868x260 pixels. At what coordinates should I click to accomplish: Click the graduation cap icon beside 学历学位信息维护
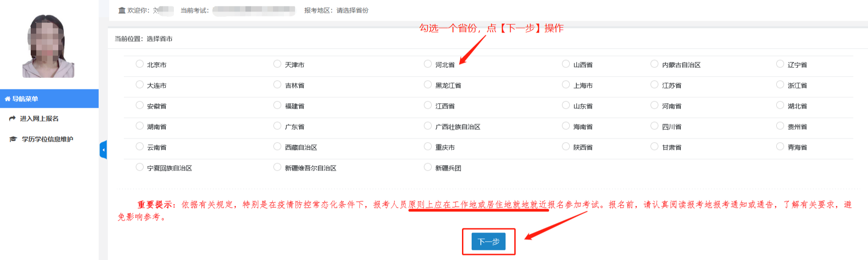coord(13,139)
